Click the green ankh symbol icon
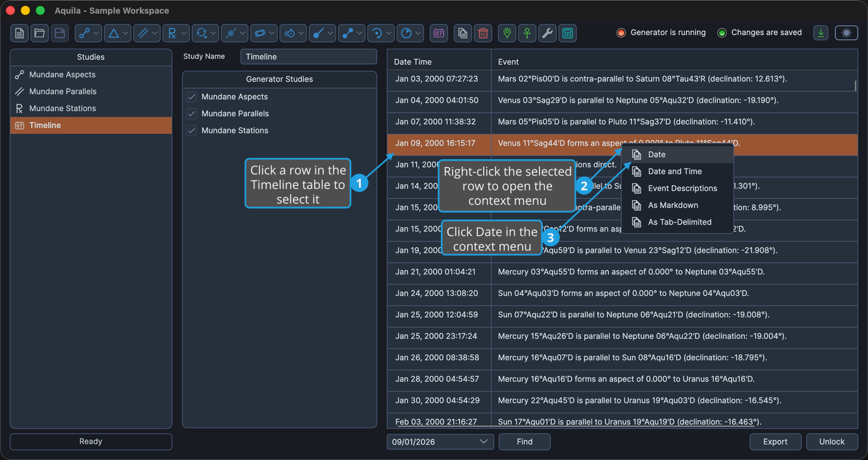The image size is (868, 460). coord(527,33)
